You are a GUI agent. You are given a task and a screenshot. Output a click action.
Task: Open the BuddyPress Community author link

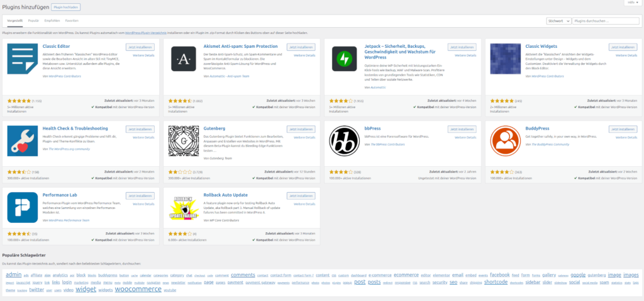[550, 145]
